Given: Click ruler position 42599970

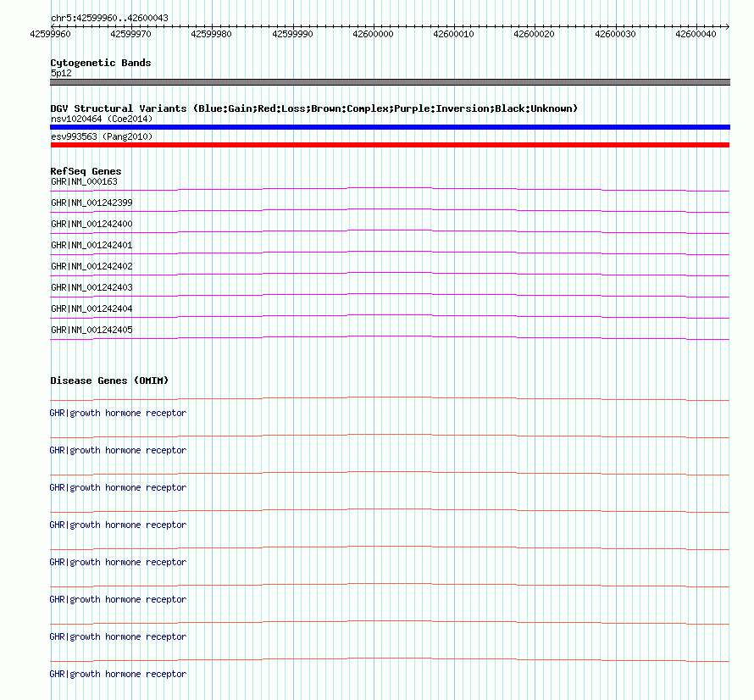Looking at the screenshot, I should 130,34.
